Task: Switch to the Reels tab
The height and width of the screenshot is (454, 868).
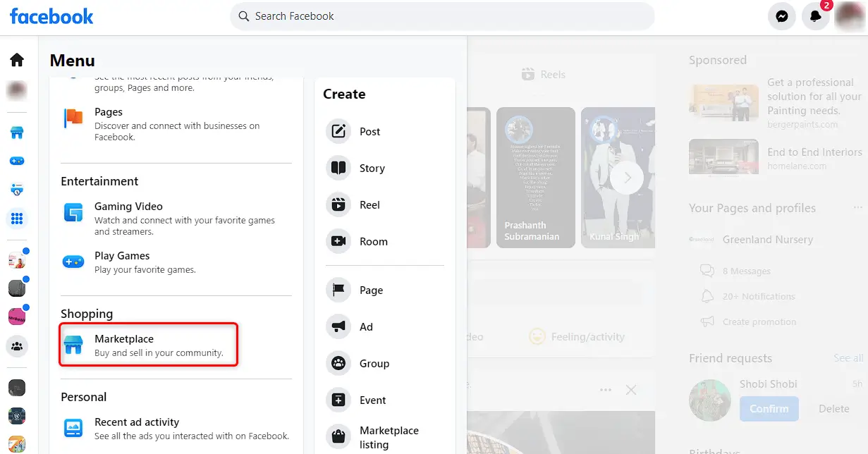Action: 543,74
